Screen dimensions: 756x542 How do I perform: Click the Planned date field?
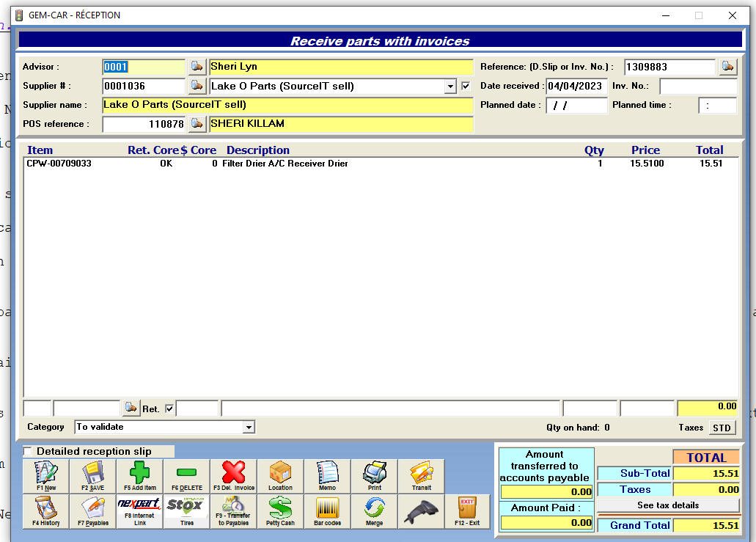pyautogui.click(x=576, y=105)
